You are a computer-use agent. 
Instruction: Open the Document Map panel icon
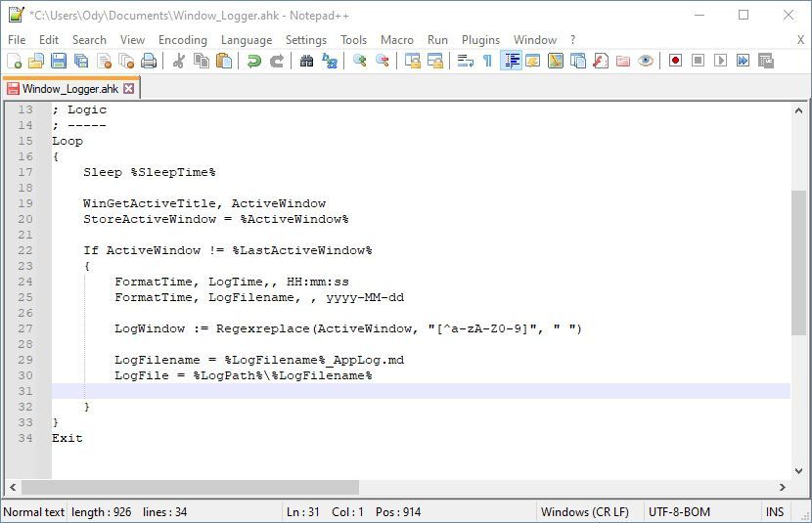(555, 61)
